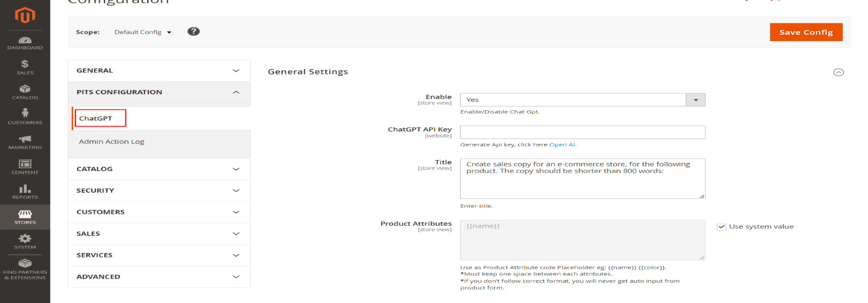Screen dimensions: 868x303
Task: Open the System gear icon
Action: [x=25, y=242]
